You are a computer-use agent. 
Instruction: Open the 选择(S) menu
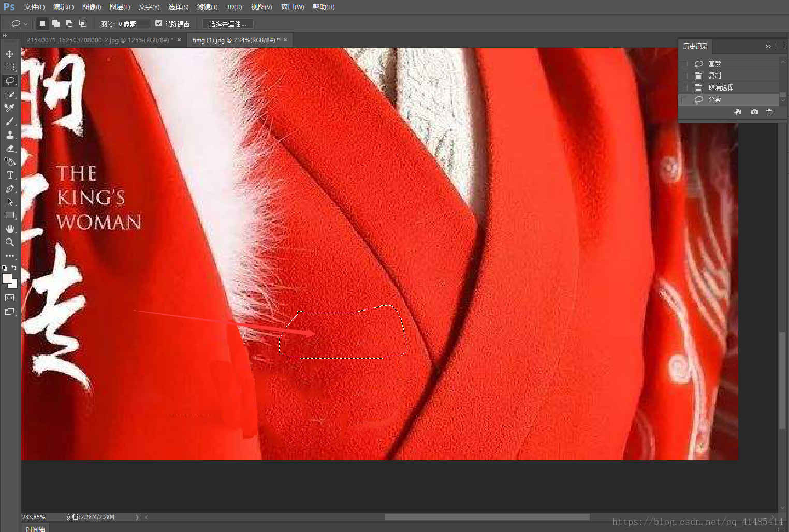(x=178, y=7)
